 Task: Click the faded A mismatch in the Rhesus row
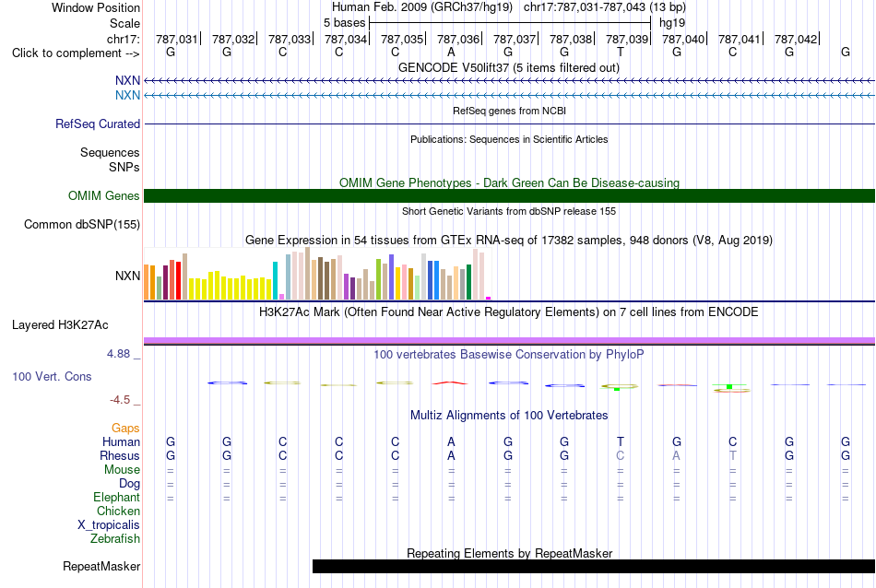click(x=677, y=455)
